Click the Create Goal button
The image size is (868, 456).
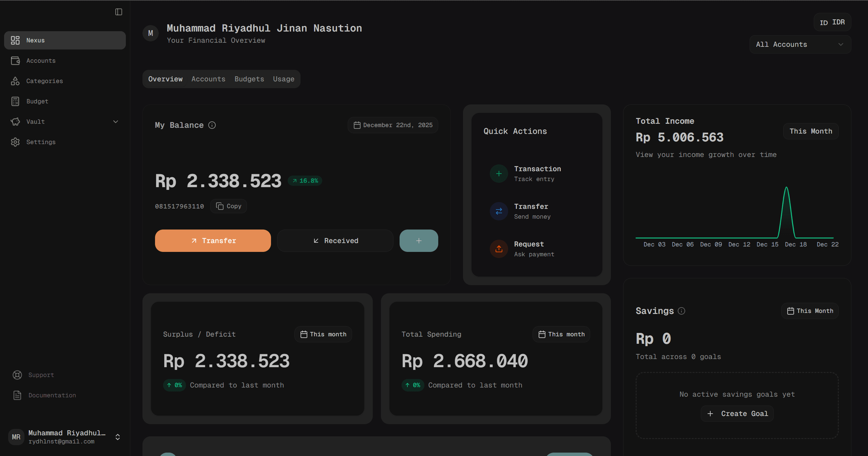(737, 414)
